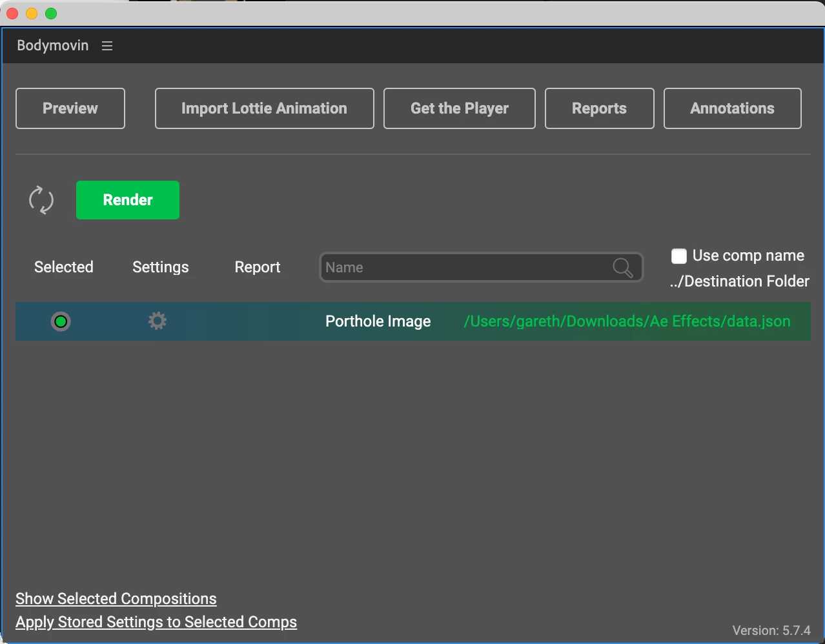
Task: Click the search magnifier icon
Action: pos(622,267)
